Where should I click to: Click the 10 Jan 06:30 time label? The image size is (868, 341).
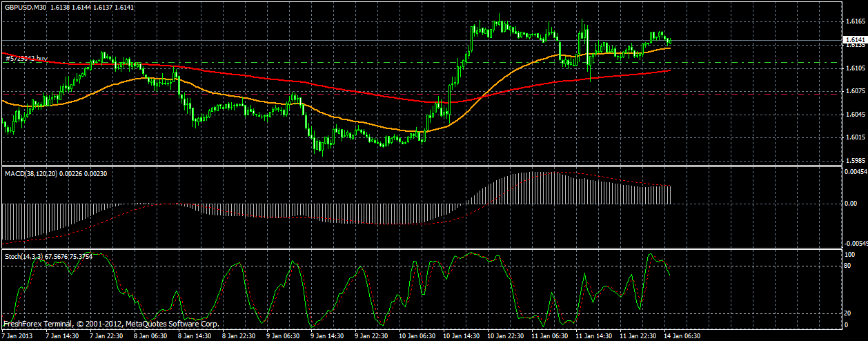point(417,335)
